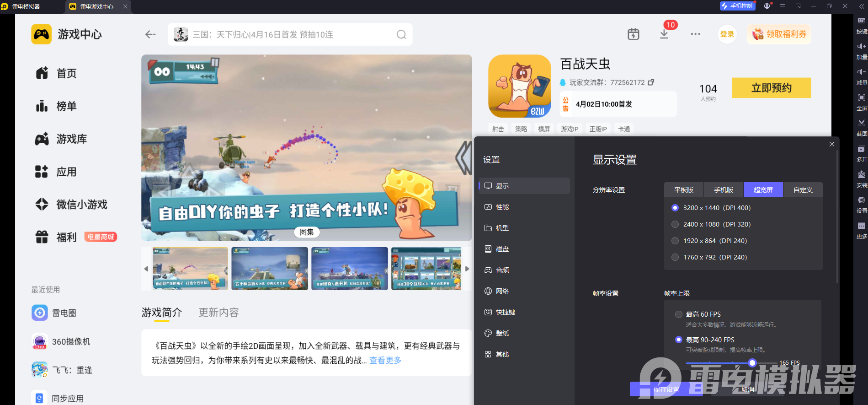Screen dimensions: 868x405
Task: Open 网络 network settings category
Action: 524,291
